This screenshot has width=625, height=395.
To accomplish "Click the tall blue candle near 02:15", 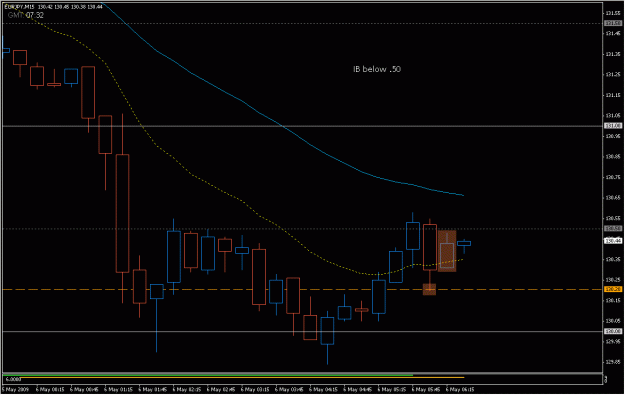I will click(x=173, y=257).
